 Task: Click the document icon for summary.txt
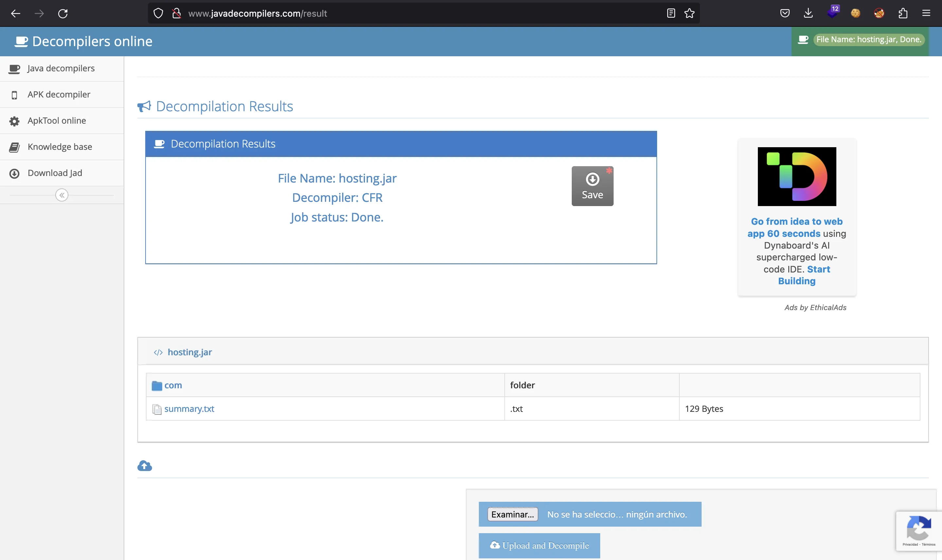157,409
